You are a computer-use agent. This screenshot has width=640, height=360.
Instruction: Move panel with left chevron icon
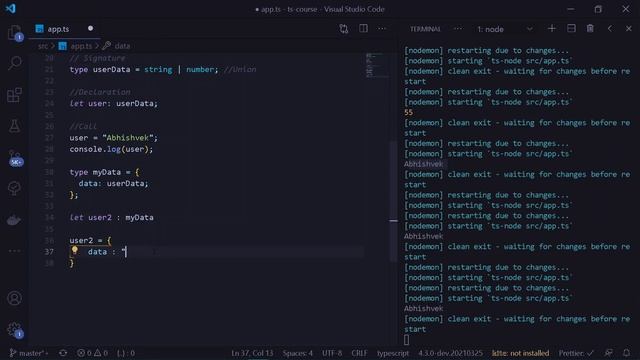coord(609,29)
